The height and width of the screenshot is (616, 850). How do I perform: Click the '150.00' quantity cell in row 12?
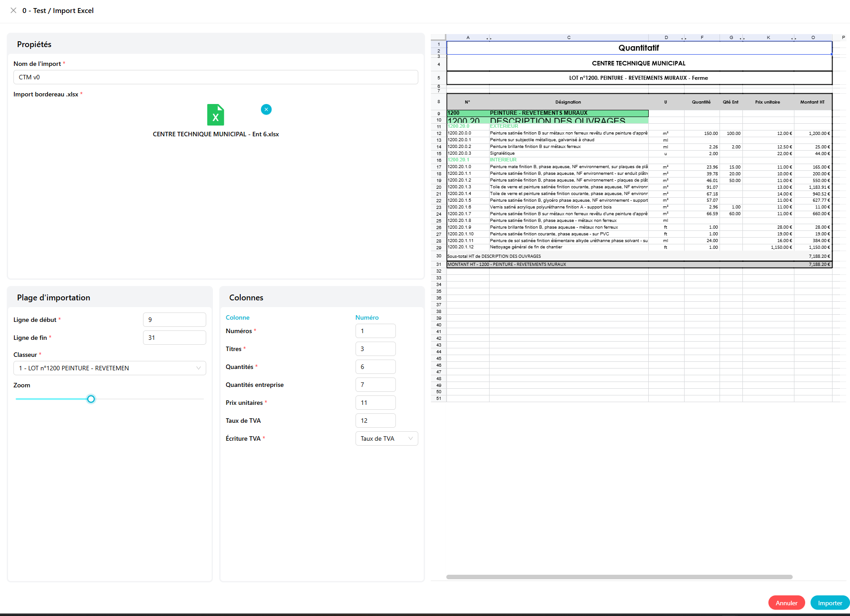[x=702, y=133]
